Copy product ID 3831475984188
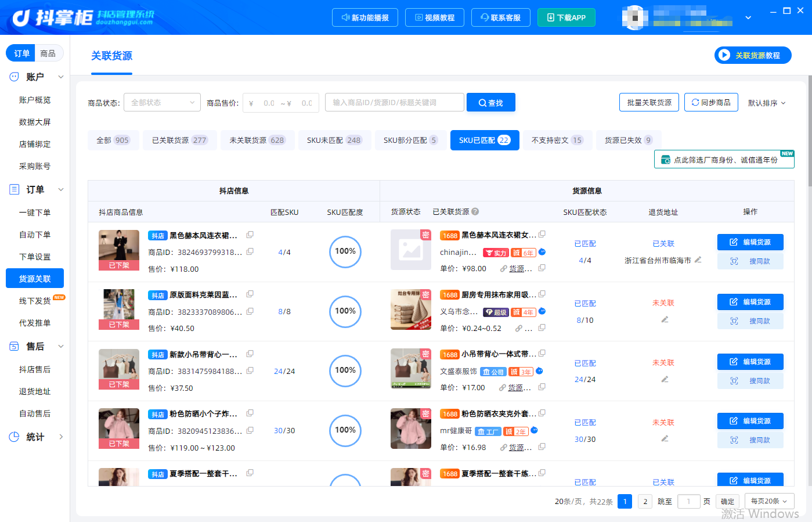 pos(250,371)
